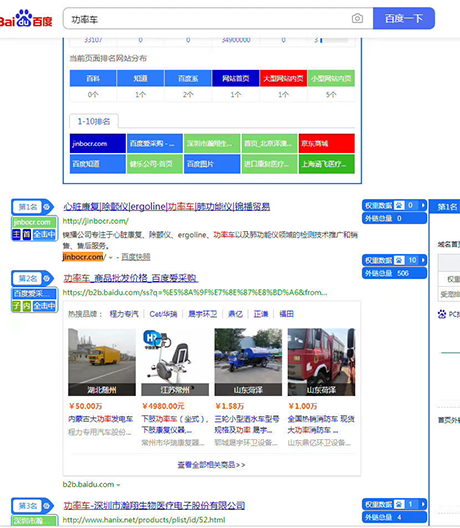The image size is (460, 528).
Task: Click the dark blue jinbocr.com ranking cell
Action: tap(98, 143)
